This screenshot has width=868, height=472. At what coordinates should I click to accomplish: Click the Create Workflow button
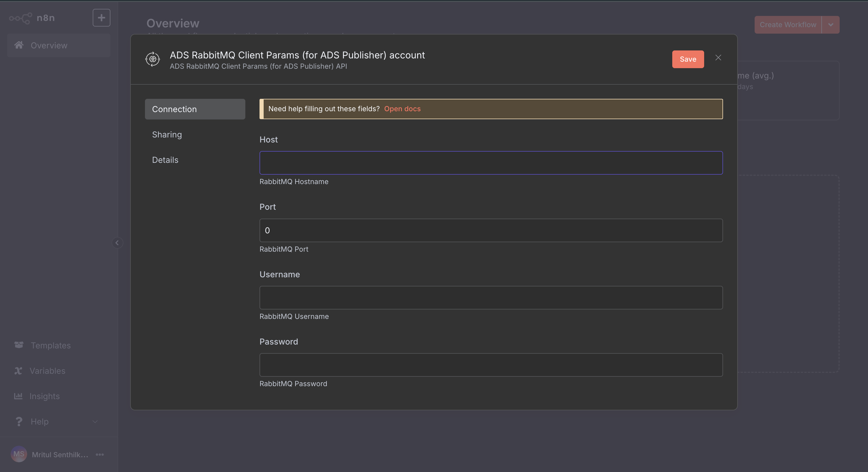[788, 24]
